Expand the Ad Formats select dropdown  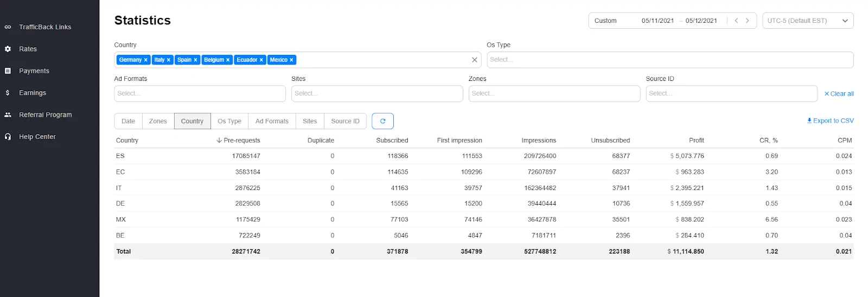pos(200,93)
